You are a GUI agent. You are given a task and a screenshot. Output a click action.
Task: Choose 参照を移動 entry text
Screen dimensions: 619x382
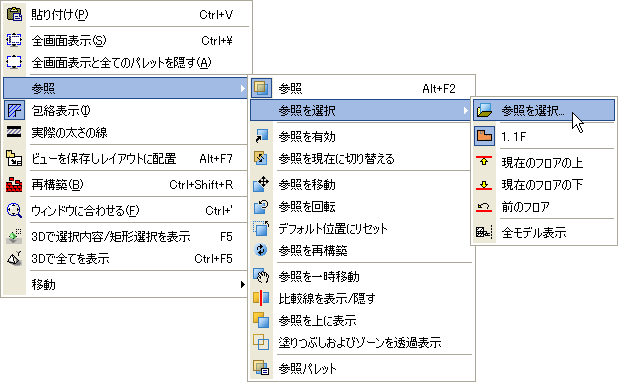point(307,184)
